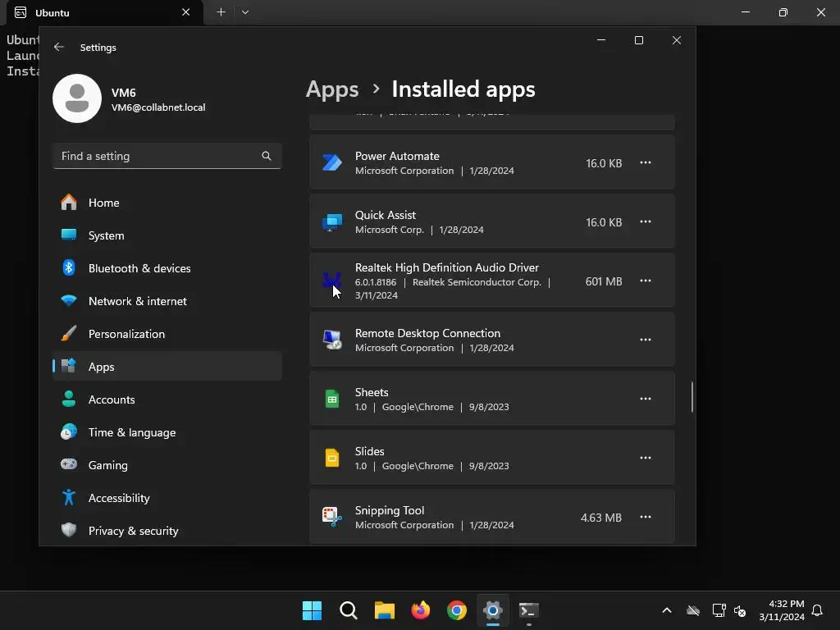This screenshot has height=630, width=840.
Task: Open the taskbar clock and date
Action: 782,610
